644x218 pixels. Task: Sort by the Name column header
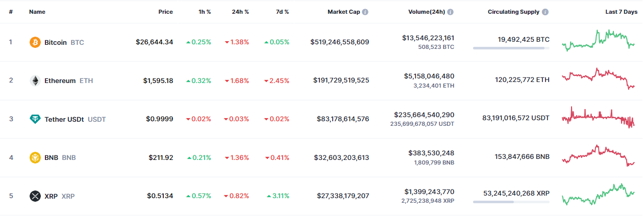(x=37, y=12)
